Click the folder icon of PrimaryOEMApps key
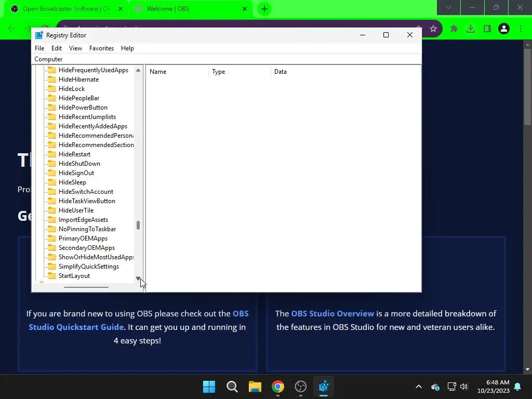This screenshot has height=399, width=532. (x=51, y=238)
